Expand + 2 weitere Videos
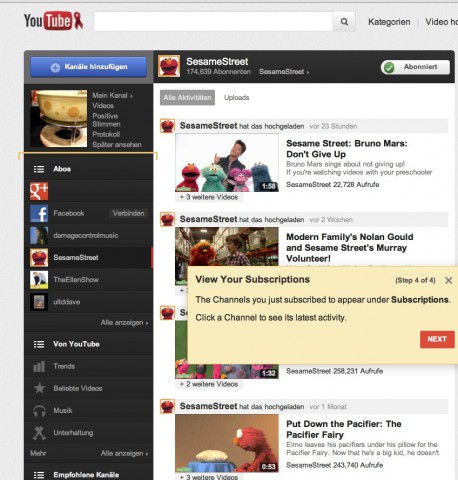The width and height of the screenshot is (458, 480). 209,384
